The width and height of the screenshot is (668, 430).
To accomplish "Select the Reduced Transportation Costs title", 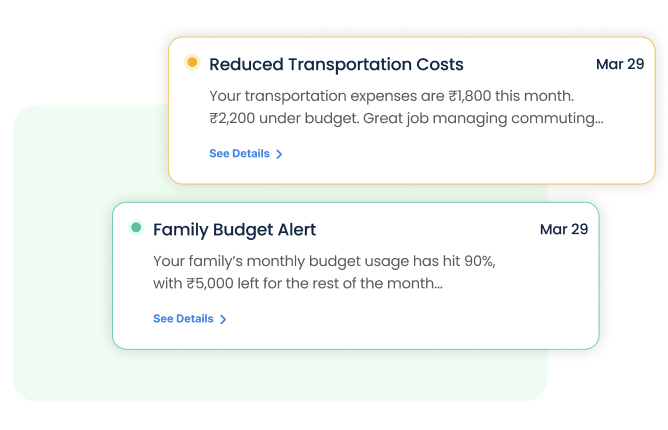I will [336, 65].
